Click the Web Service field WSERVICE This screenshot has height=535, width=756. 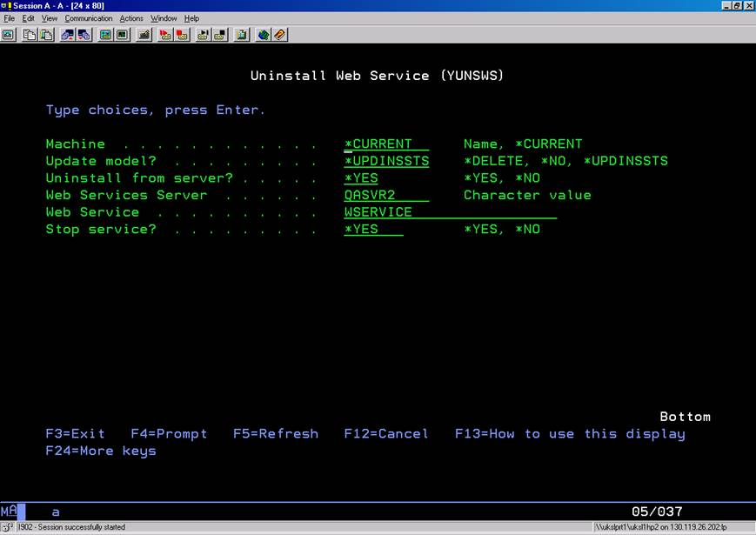[x=449, y=212]
